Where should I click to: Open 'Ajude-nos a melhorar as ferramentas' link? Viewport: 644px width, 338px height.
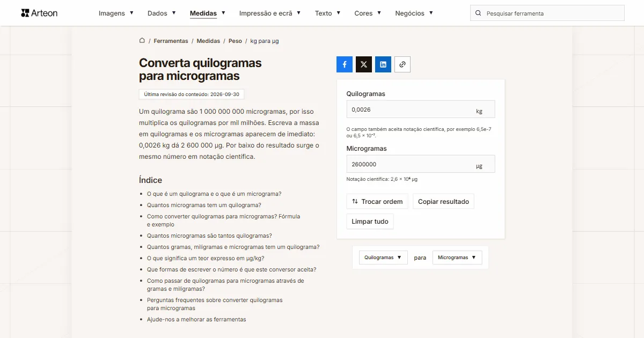(x=196, y=319)
